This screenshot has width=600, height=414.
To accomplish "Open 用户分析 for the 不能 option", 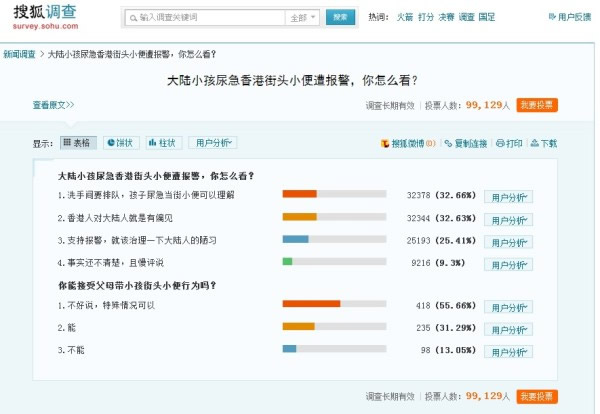I will point(509,350).
